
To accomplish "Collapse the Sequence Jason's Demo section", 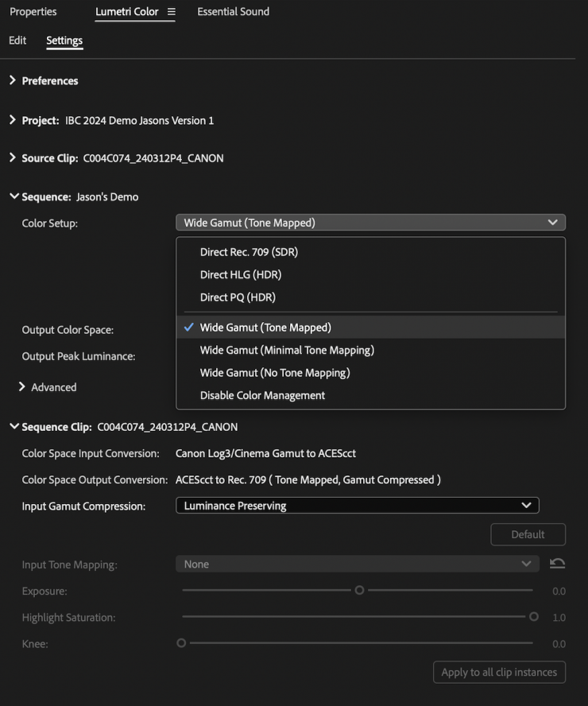I will pos(13,196).
